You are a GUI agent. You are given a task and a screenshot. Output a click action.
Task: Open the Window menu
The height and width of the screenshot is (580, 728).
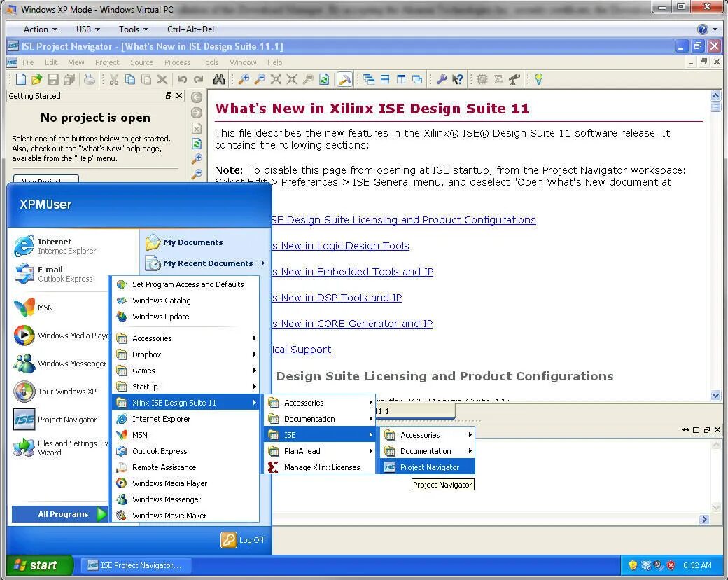(x=244, y=62)
